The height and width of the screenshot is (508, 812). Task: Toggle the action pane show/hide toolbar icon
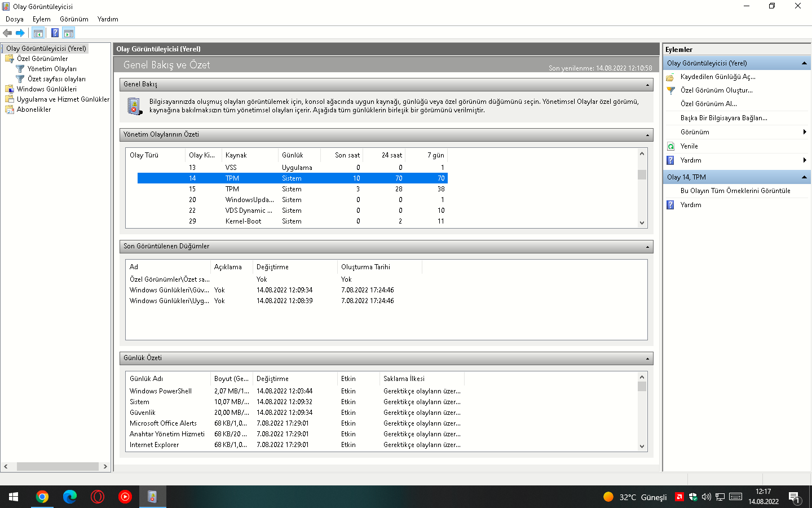tap(69, 33)
